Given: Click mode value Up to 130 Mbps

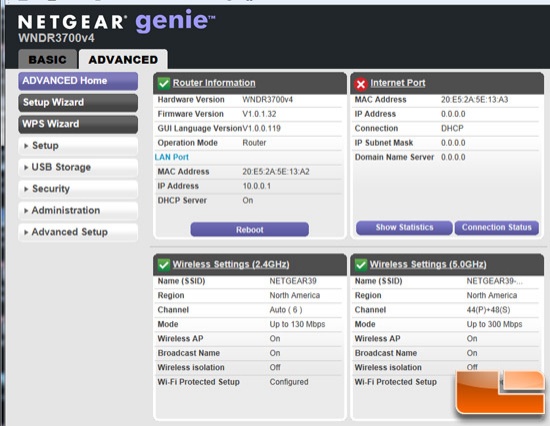Looking at the screenshot, I should (297, 324).
